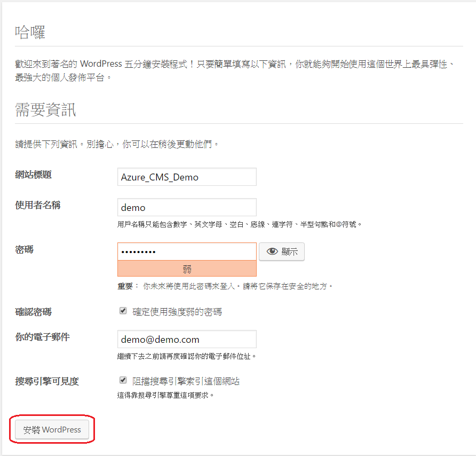This screenshot has height=456, width=476.
Task: Click the 確認密碼 label
Action: 34,312
